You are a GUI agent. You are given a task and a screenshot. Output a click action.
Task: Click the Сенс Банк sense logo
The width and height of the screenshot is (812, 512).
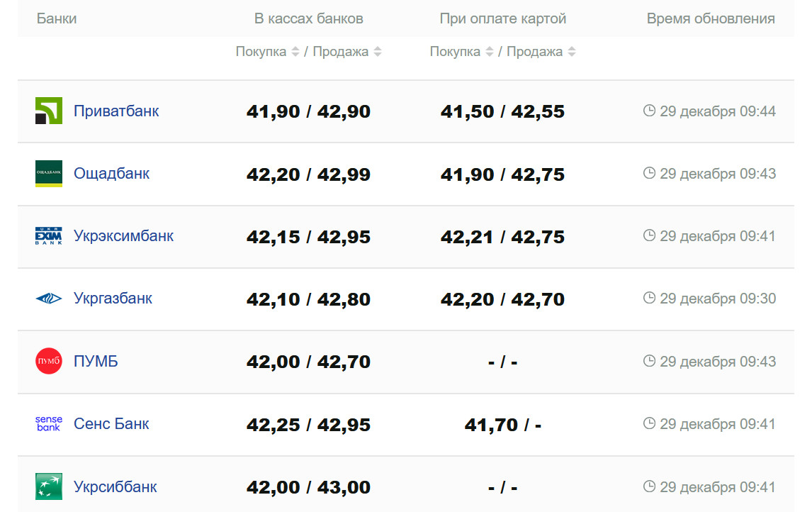49,424
